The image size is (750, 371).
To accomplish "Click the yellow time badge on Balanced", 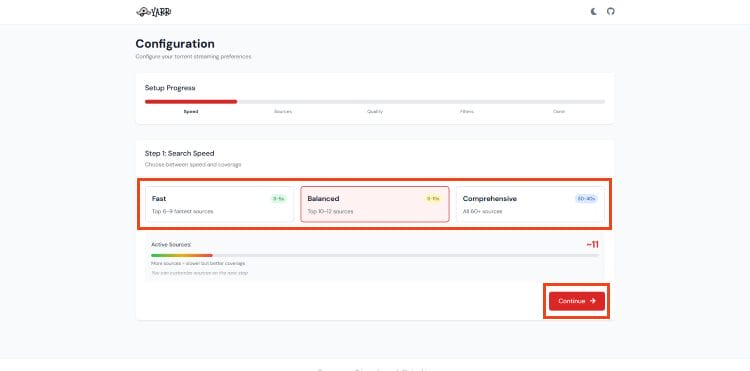I will click(433, 199).
